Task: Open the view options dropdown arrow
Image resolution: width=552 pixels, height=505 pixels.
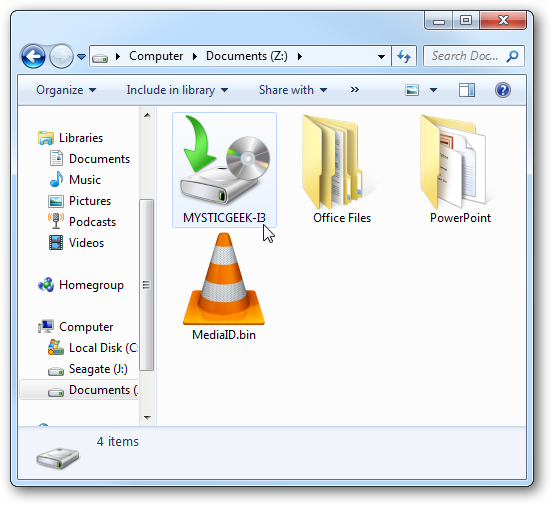Action: coord(433,90)
